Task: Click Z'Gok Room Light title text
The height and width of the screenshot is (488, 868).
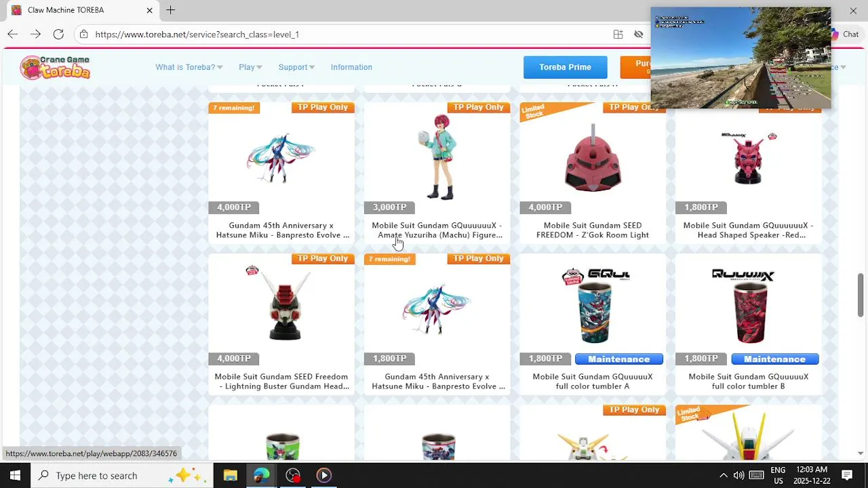Action: 593,230
